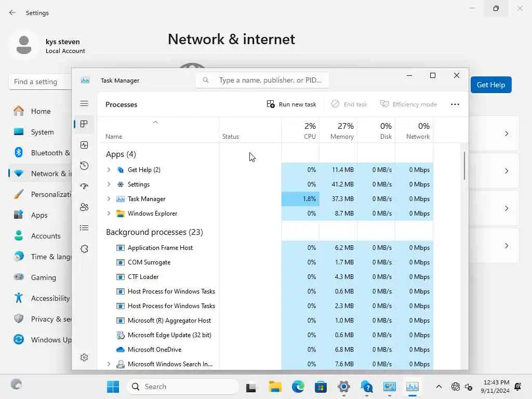Click the End task button
Viewport: 532px width, 399px height.
tap(349, 104)
